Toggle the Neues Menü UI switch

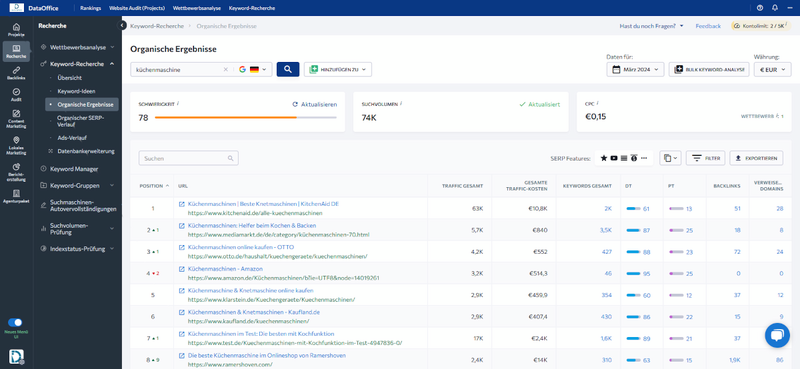coord(15,323)
